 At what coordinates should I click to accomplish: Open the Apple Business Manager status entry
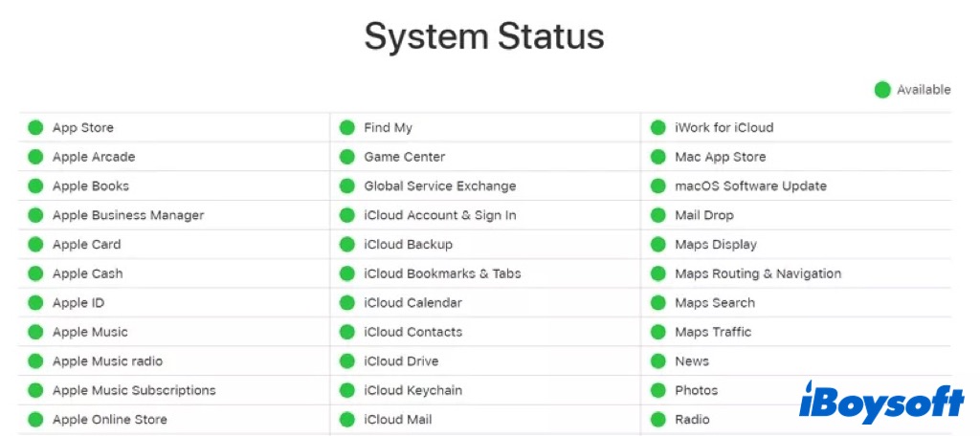pyautogui.click(x=128, y=215)
